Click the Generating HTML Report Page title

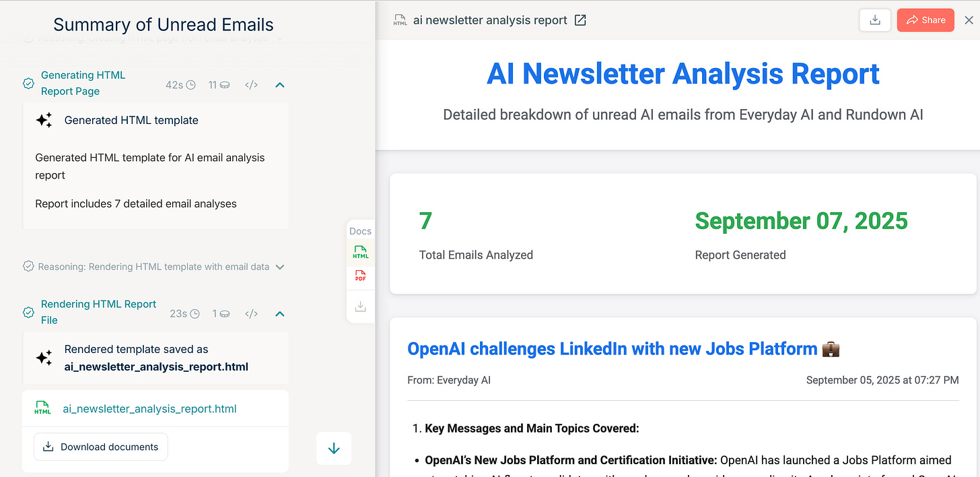coord(83,83)
